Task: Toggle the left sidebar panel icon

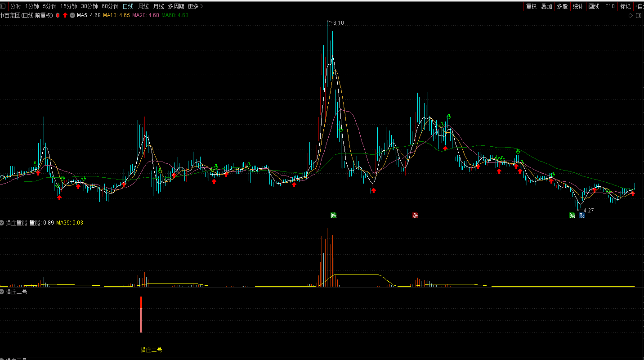Action: [3, 6]
